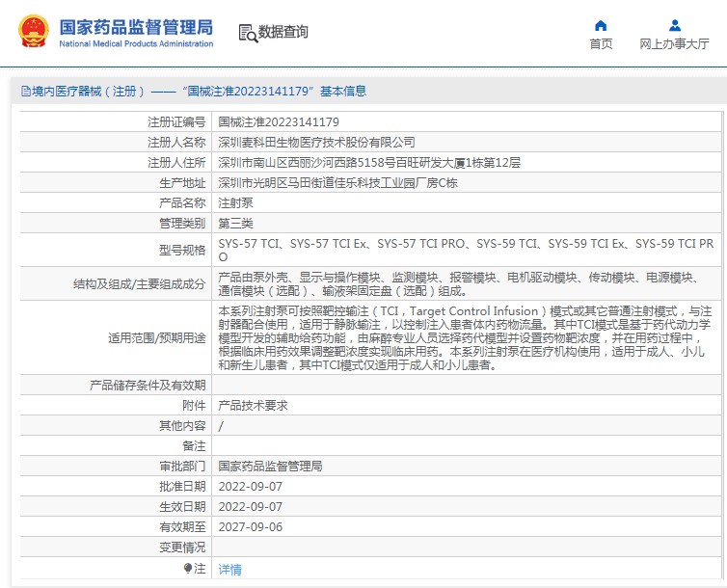Click the 生产地址 label
This screenshot has height=588, width=727.
click(x=182, y=183)
